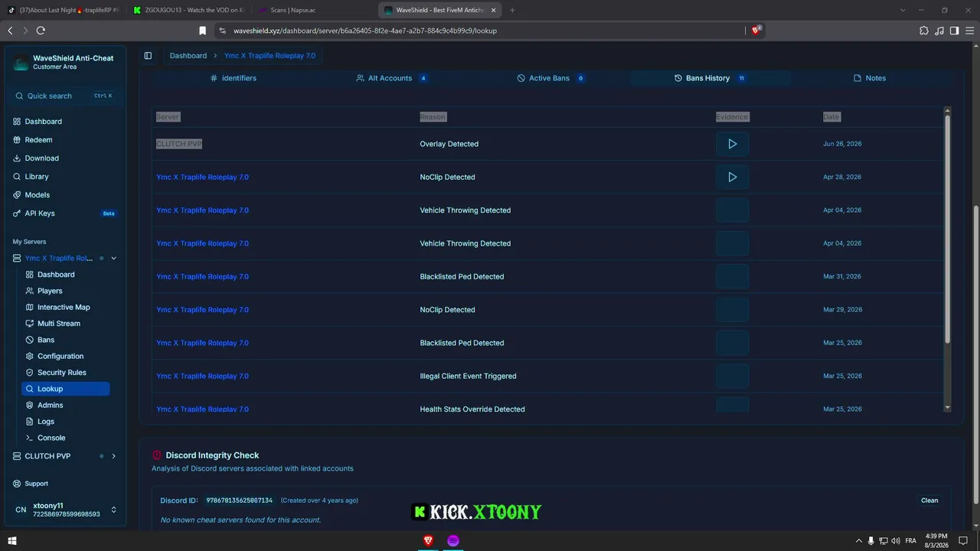980x551 pixels.
Task: Collapse the Ymc X Traplife server tree
Action: [x=114, y=259]
